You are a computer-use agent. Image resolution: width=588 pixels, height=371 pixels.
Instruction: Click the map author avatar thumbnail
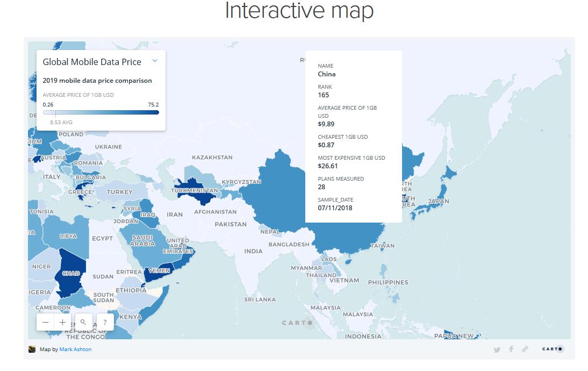[32, 349]
